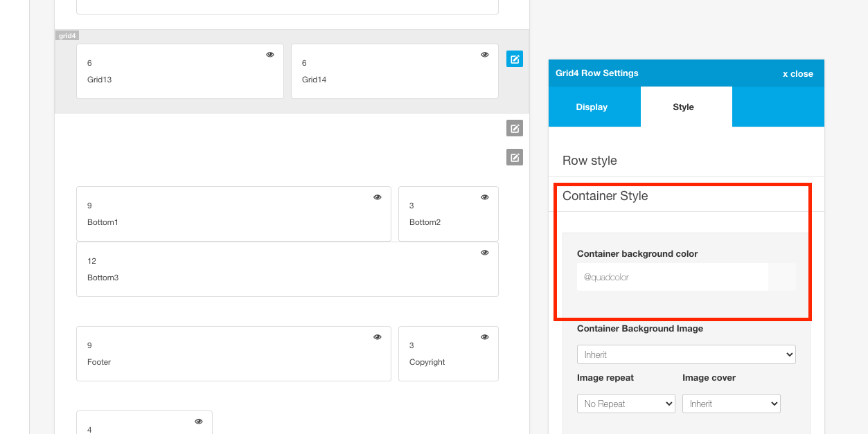This screenshot has width=868, height=434.
Task: Switch to the Display tab
Action: tap(592, 107)
